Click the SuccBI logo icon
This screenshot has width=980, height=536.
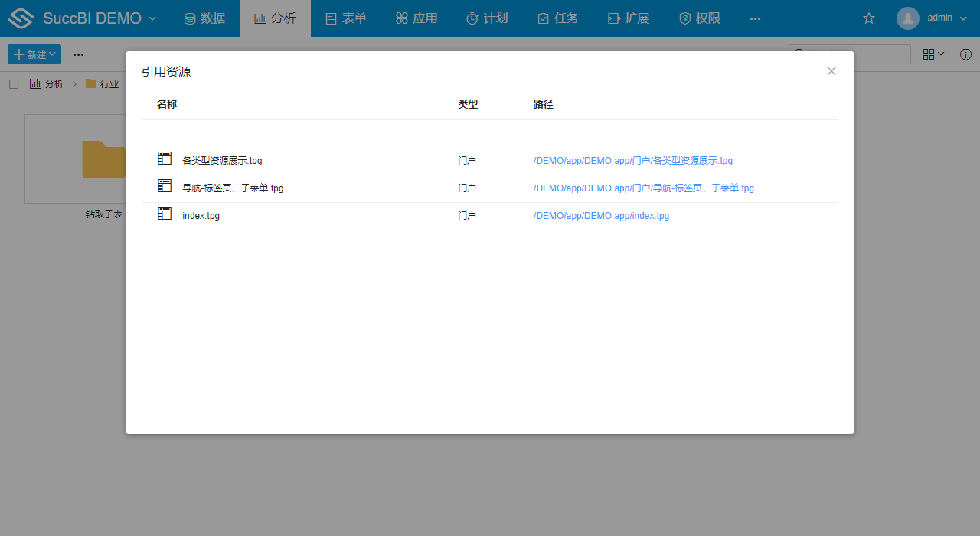21,18
